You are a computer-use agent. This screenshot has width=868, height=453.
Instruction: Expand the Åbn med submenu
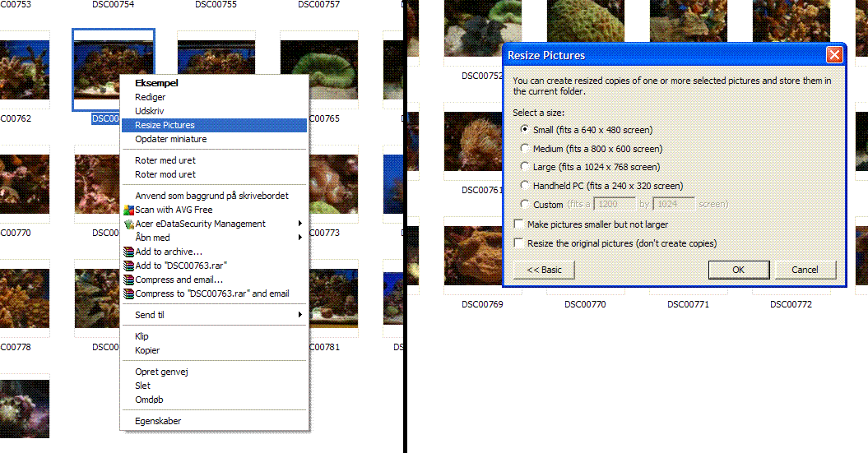pos(300,238)
